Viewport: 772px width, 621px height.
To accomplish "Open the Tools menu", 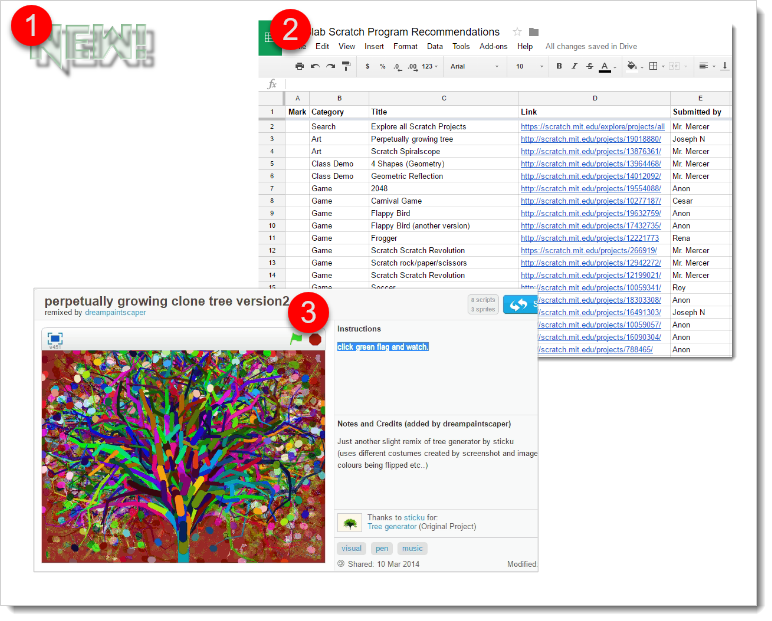I will tap(461, 46).
